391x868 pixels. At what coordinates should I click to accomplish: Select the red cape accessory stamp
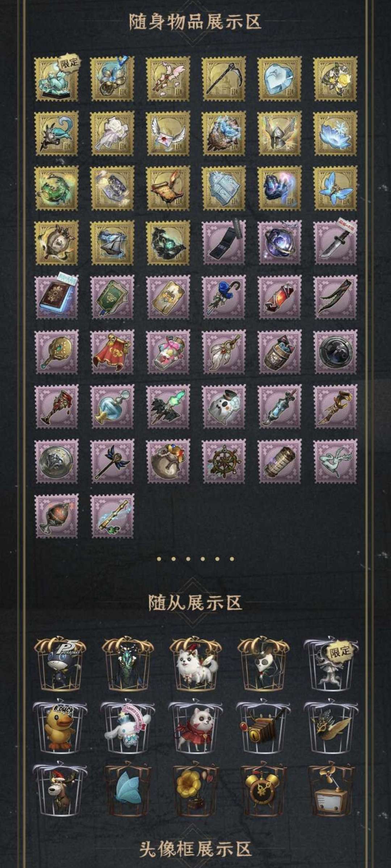[x=112, y=352]
